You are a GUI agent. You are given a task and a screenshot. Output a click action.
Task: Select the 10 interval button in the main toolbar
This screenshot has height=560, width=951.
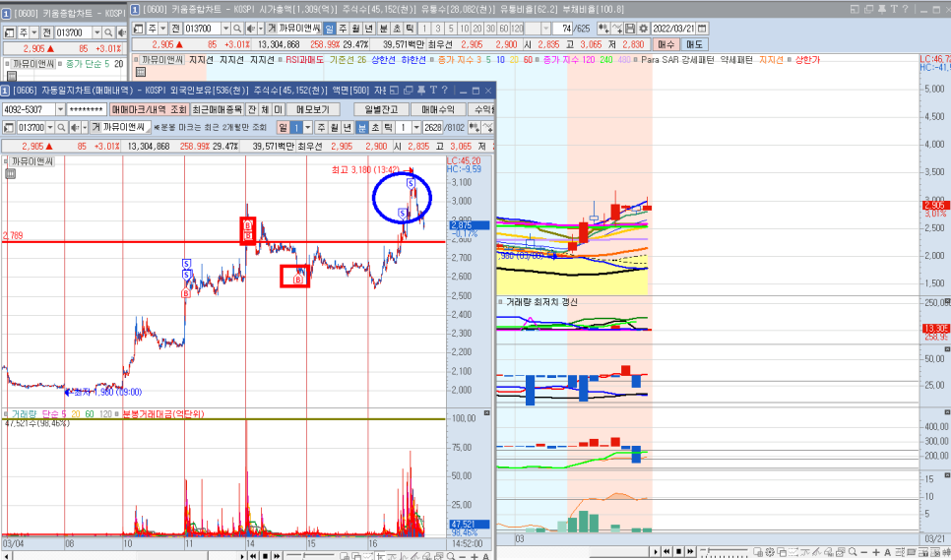[465, 29]
